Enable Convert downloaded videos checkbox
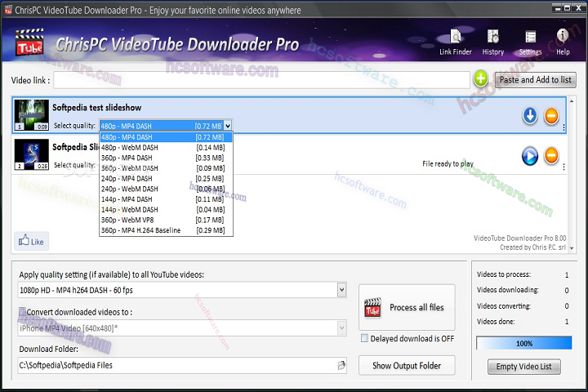Screen dimensions: 588x392 click(x=23, y=311)
